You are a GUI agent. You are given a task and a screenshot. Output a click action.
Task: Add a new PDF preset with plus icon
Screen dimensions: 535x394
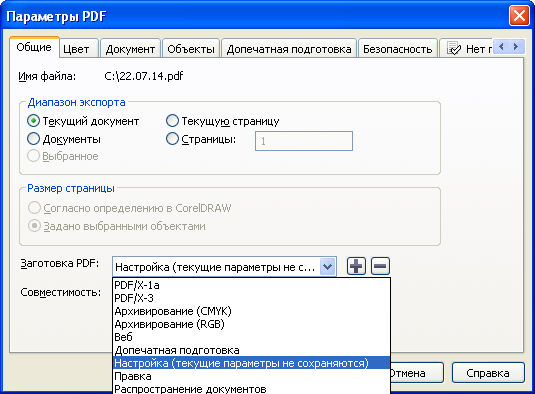[x=356, y=266]
